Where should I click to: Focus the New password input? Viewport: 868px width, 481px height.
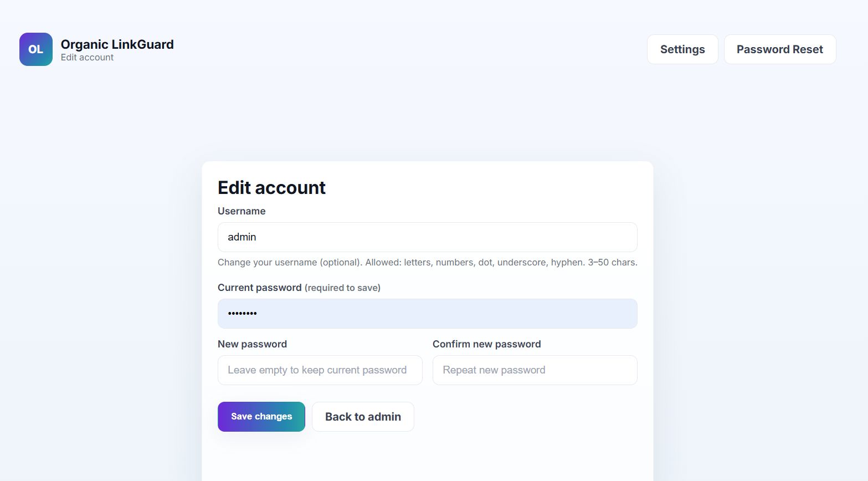click(x=320, y=370)
